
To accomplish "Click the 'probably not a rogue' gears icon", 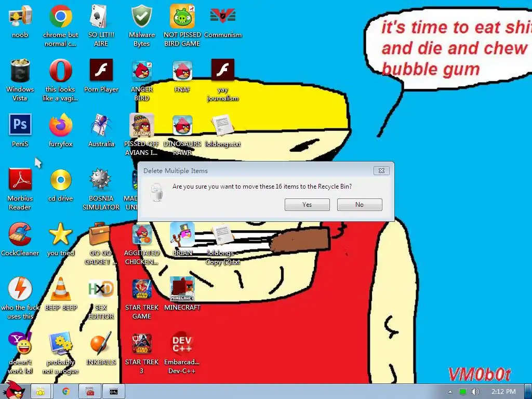I will click(x=60, y=343).
